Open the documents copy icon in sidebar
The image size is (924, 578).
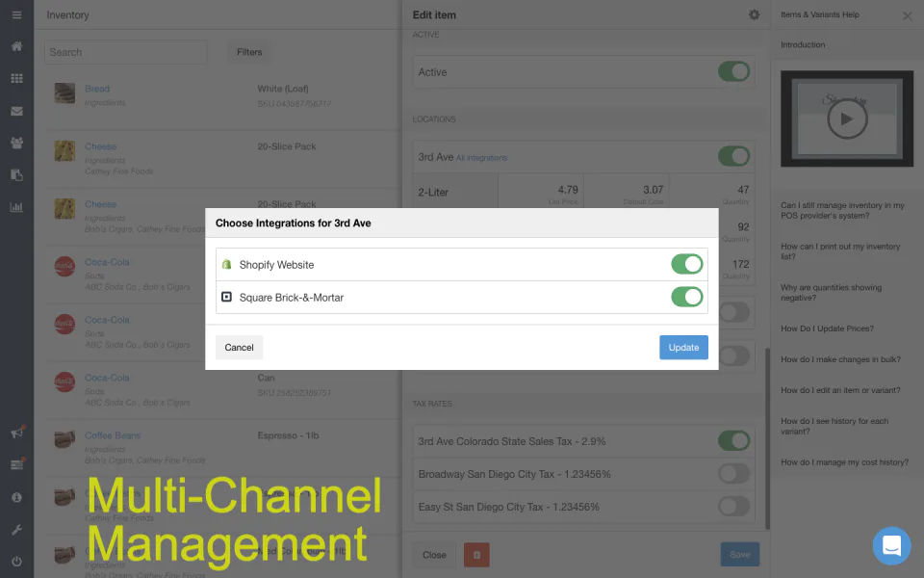(16, 174)
